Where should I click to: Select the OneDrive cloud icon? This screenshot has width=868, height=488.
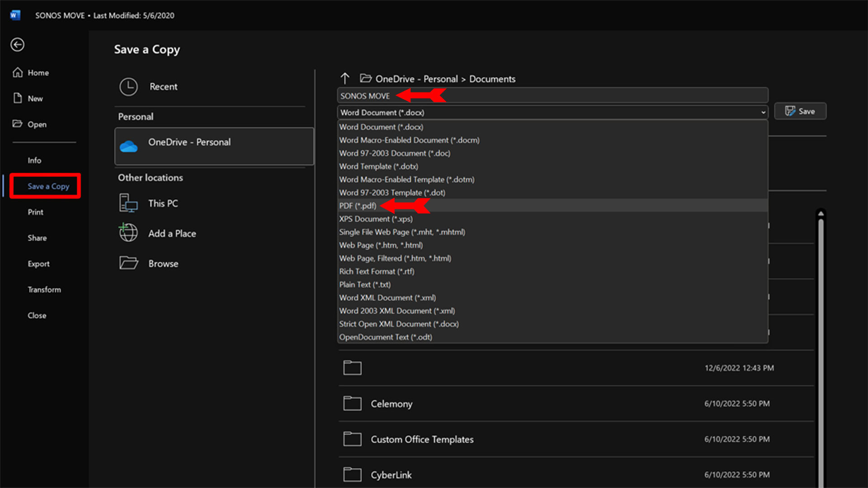129,146
